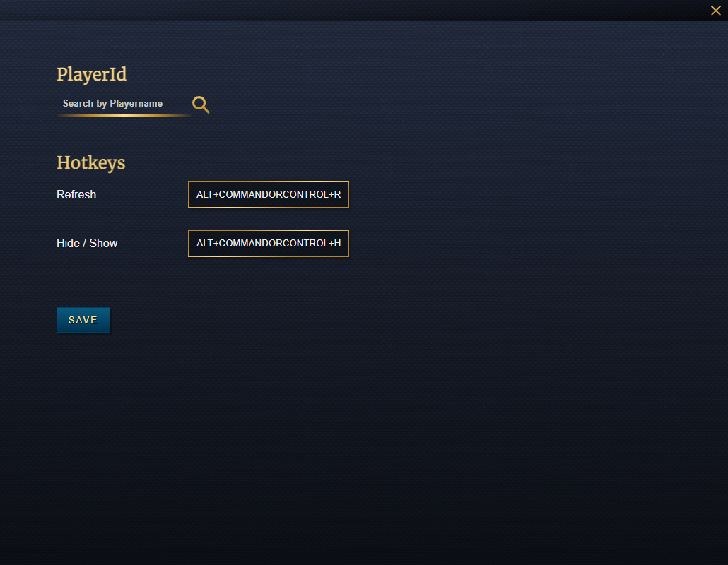The image size is (728, 565).
Task: Click the PlayerId section heading
Action: click(91, 74)
